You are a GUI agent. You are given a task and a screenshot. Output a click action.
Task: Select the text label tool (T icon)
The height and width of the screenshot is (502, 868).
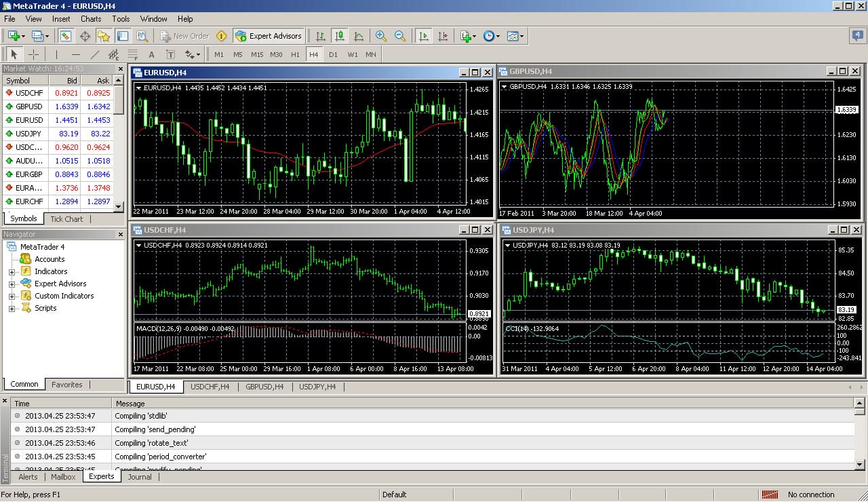point(170,54)
